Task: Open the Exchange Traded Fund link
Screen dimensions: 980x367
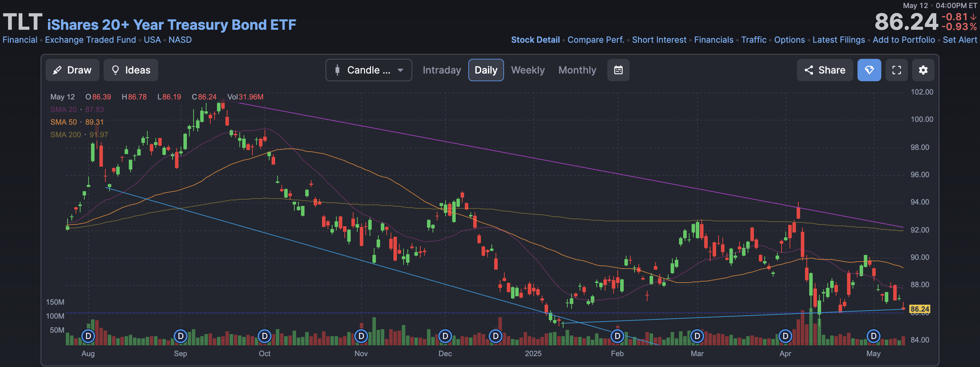Action: pos(90,40)
